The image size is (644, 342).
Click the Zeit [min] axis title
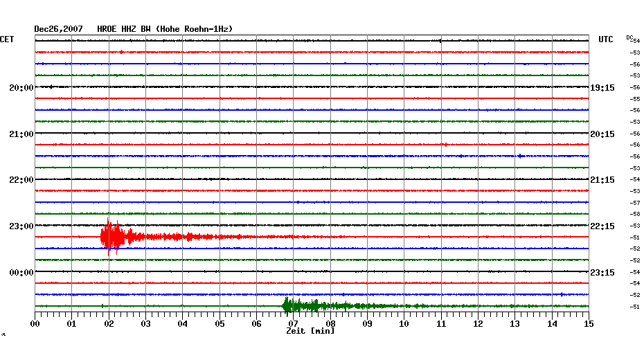[310, 330]
